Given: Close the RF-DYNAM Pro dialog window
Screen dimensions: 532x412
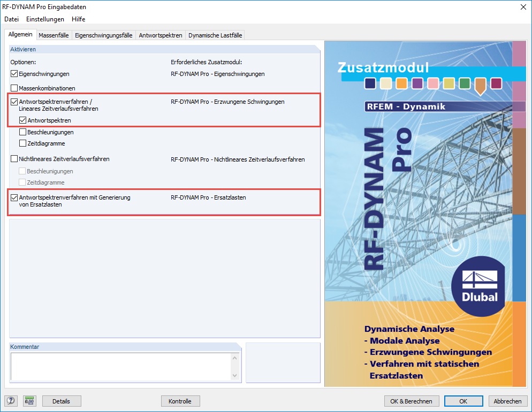Looking at the screenshot, I should point(523,7).
